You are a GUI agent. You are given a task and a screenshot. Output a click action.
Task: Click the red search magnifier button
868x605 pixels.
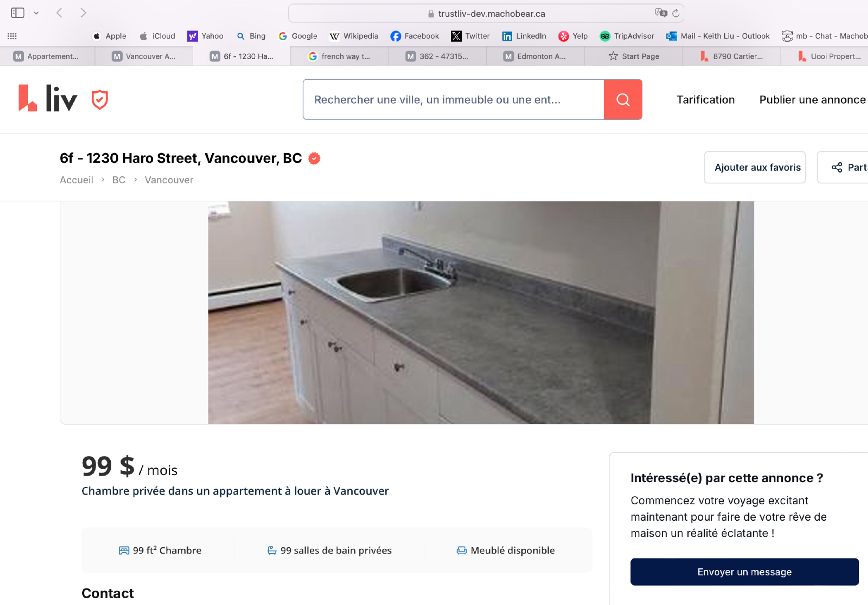(x=623, y=99)
